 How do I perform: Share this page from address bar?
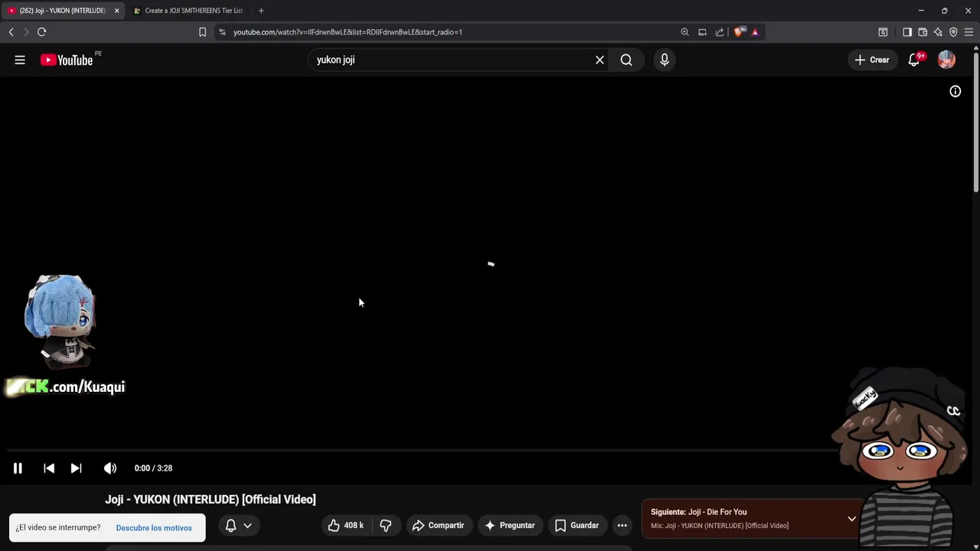(720, 32)
